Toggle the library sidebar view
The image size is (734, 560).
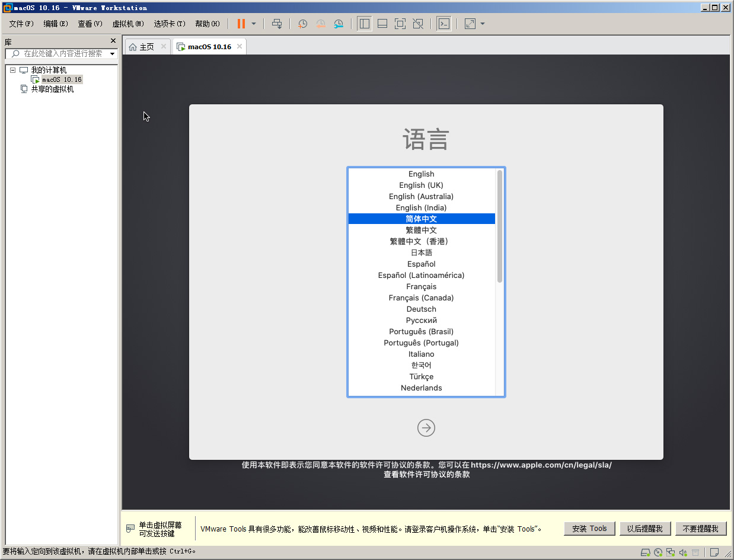point(365,24)
